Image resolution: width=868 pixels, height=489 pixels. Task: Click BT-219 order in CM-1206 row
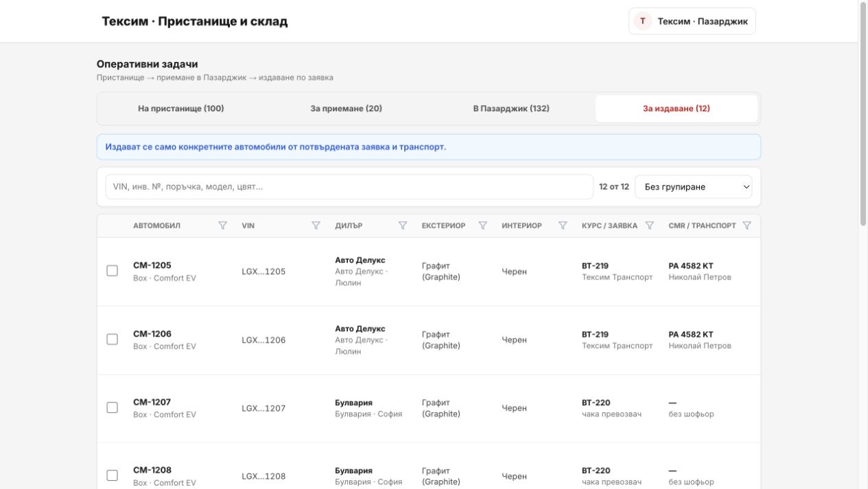[595, 334]
